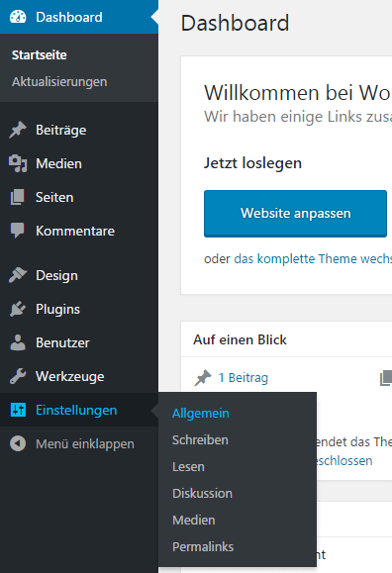The image size is (392, 573).
Task: Click the Kommentare speech bubble icon
Action: (x=18, y=231)
